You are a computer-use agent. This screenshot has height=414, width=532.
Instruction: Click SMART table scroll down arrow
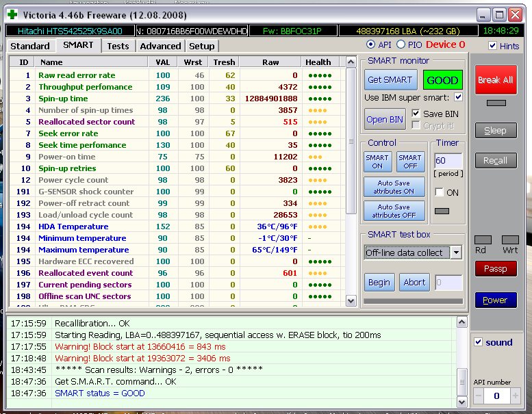click(x=351, y=301)
